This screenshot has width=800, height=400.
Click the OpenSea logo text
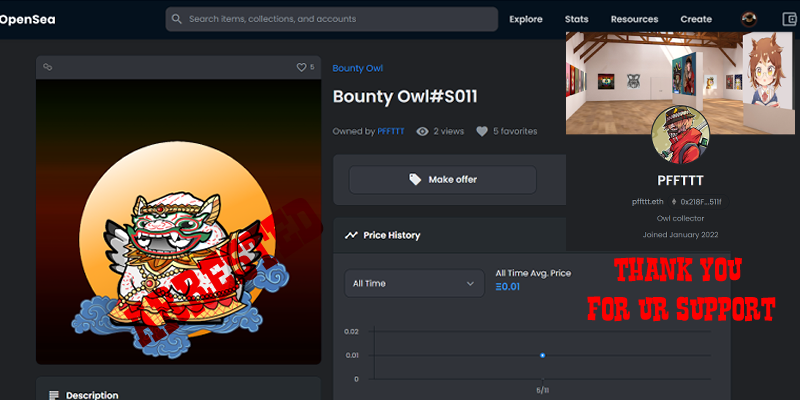click(x=28, y=20)
